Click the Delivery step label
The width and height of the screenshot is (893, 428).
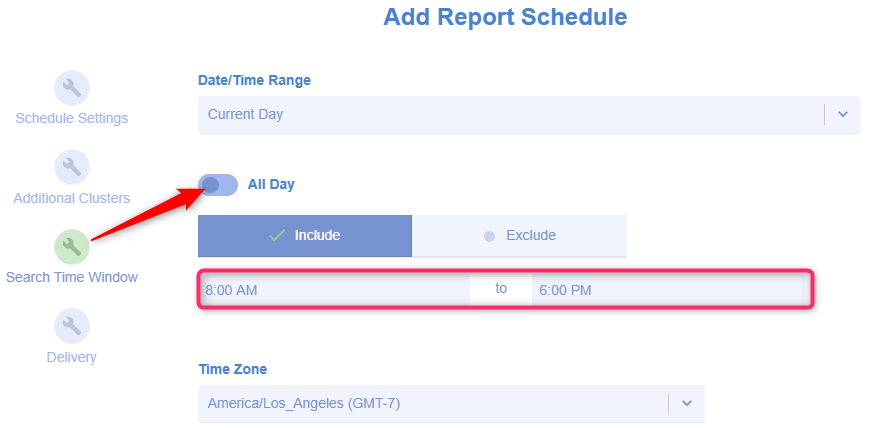click(x=72, y=357)
